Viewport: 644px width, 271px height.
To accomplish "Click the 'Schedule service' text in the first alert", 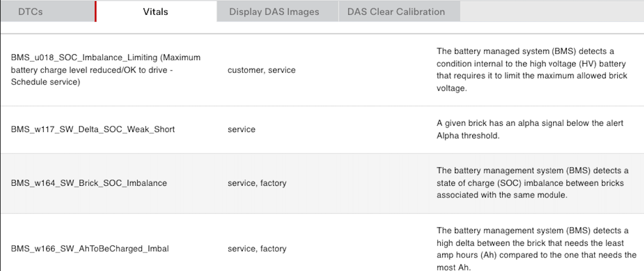I will tap(45, 83).
